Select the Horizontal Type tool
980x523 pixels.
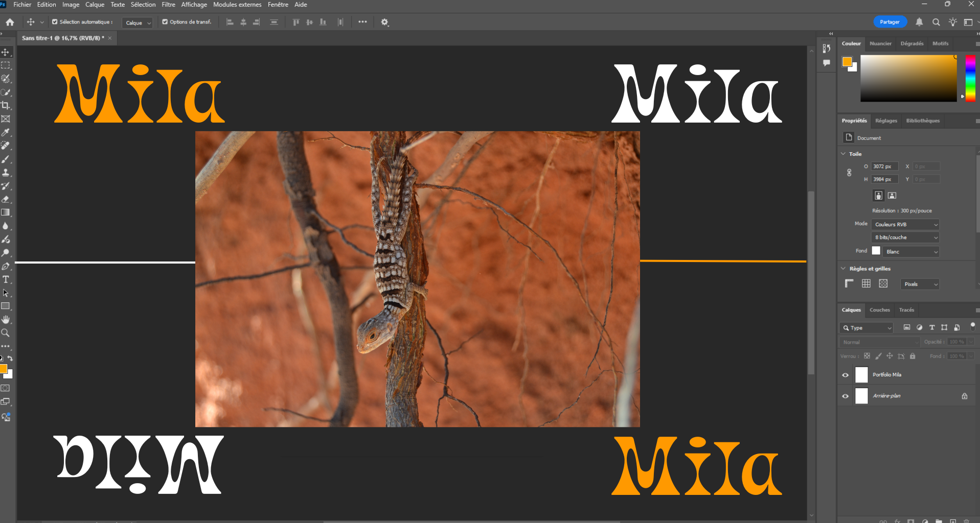coord(6,279)
